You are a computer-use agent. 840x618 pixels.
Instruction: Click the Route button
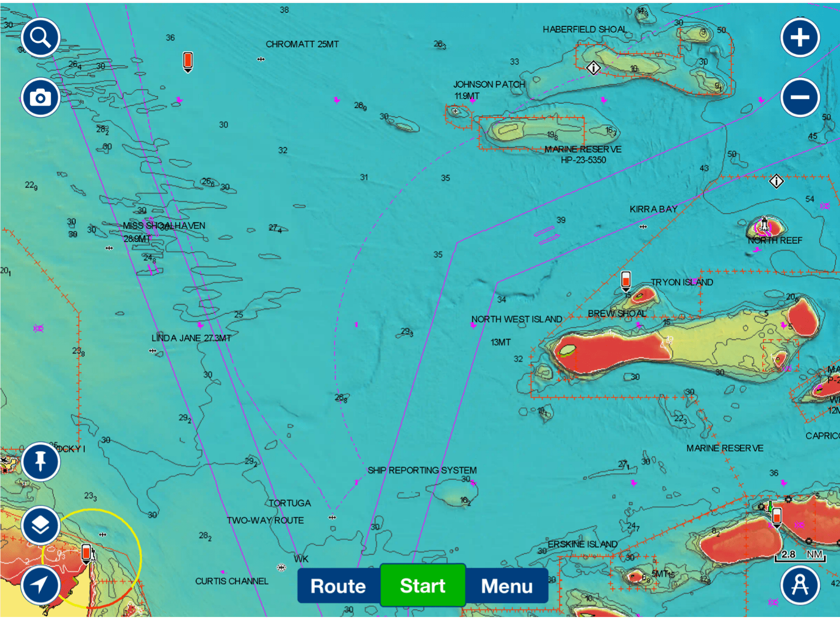338,586
